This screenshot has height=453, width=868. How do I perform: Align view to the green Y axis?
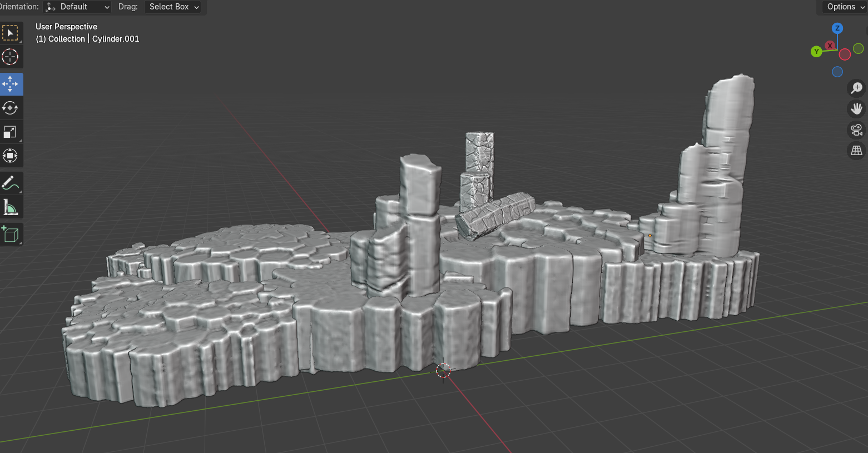click(x=816, y=52)
